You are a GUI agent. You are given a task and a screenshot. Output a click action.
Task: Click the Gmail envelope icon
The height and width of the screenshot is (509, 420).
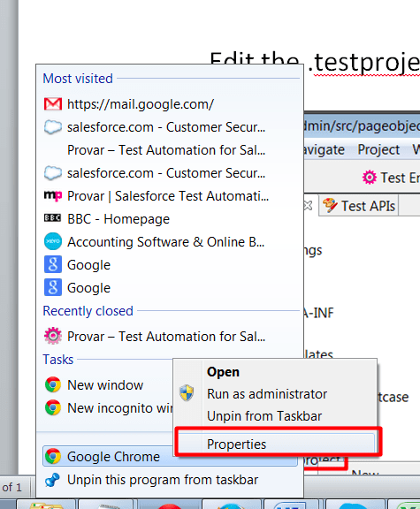(53, 104)
